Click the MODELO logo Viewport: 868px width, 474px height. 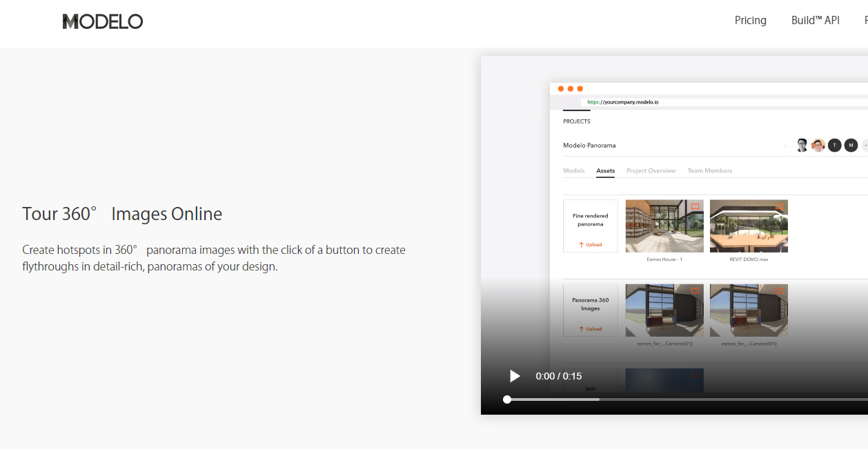tap(103, 21)
